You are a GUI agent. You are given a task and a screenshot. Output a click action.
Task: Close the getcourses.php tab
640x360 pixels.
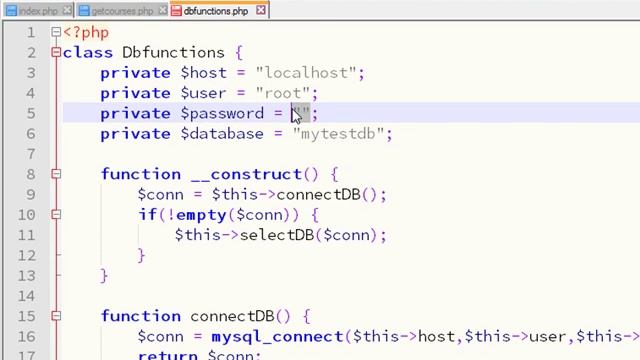point(162,10)
